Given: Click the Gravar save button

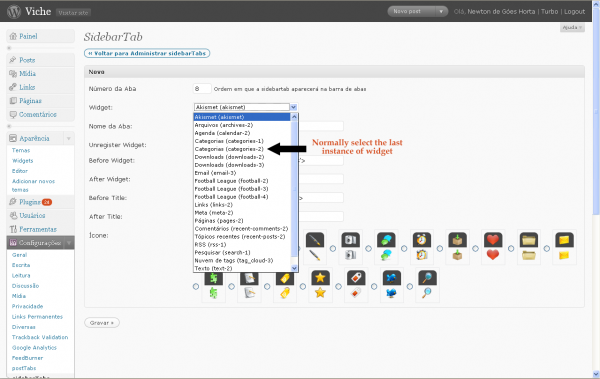Looking at the screenshot, I should click(102, 323).
